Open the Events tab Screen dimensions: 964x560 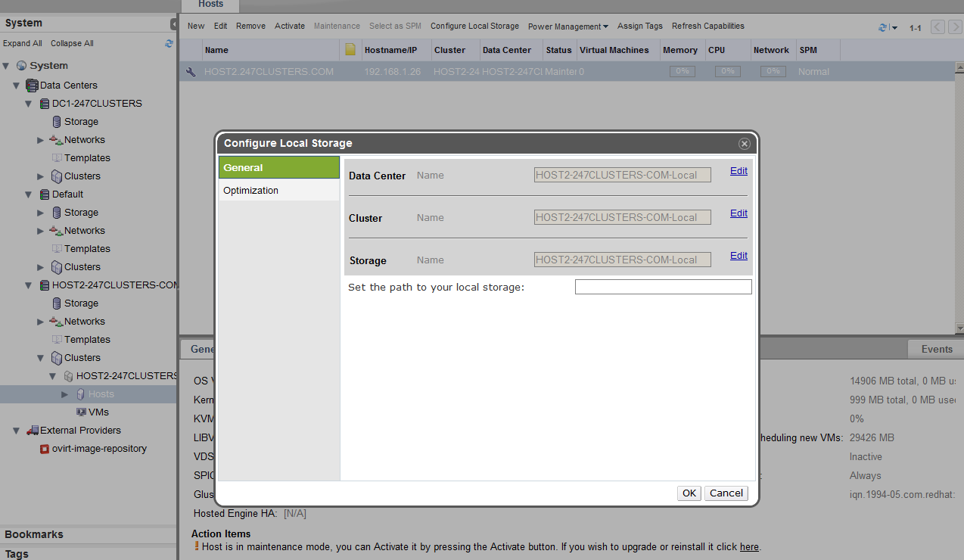(x=936, y=349)
